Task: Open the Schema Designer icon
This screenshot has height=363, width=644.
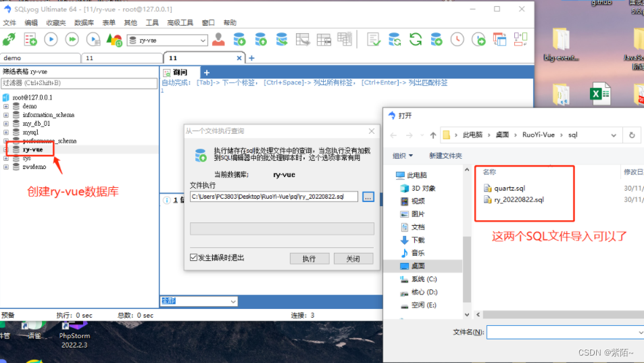Action: pyautogui.click(x=520, y=39)
